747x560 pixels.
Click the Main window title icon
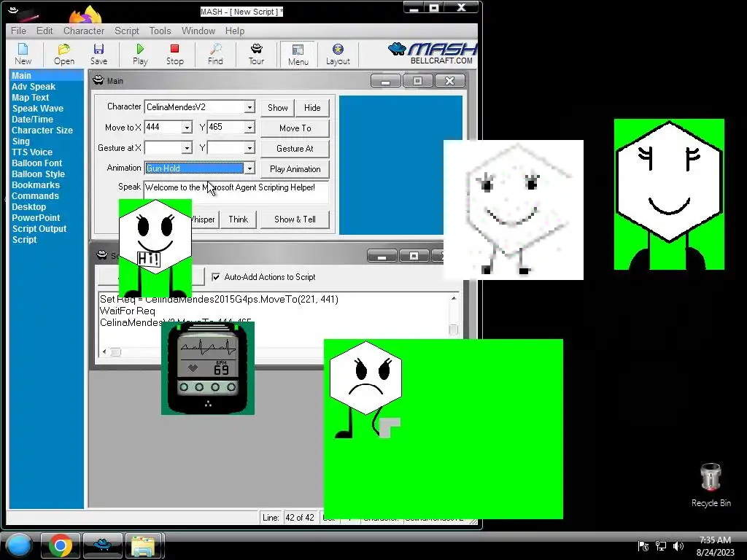click(x=98, y=80)
